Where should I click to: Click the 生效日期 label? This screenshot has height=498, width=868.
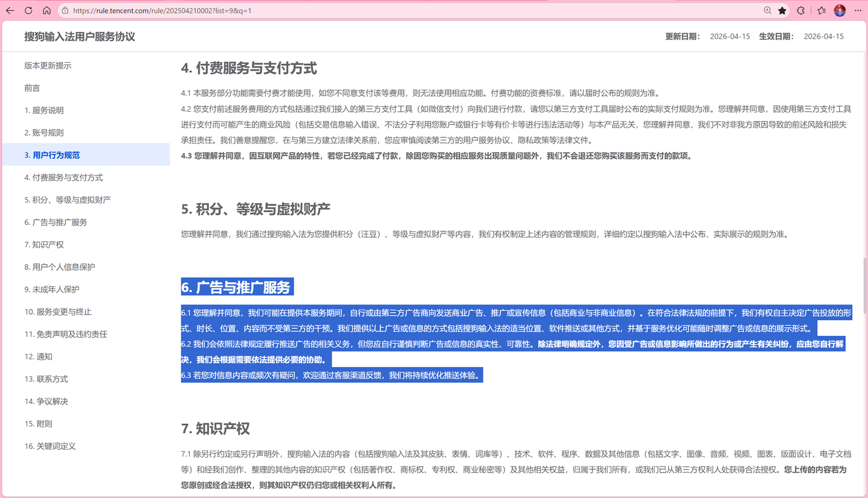(776, 36)
